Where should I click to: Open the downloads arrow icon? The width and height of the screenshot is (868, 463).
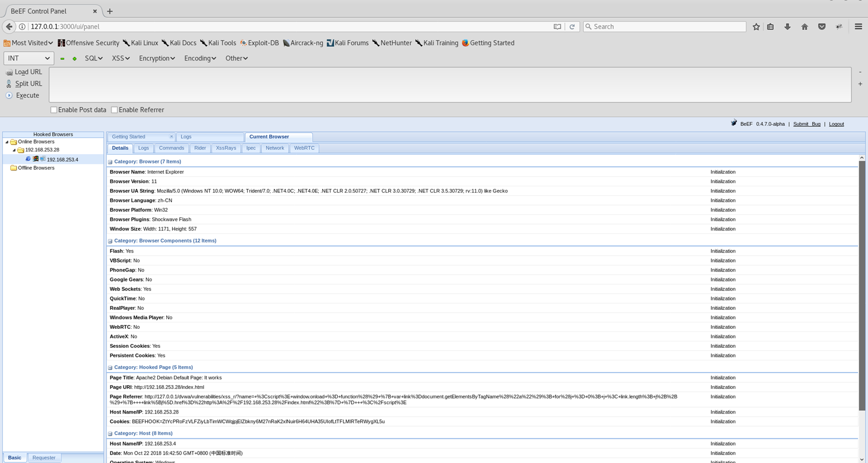coord(788,26)
